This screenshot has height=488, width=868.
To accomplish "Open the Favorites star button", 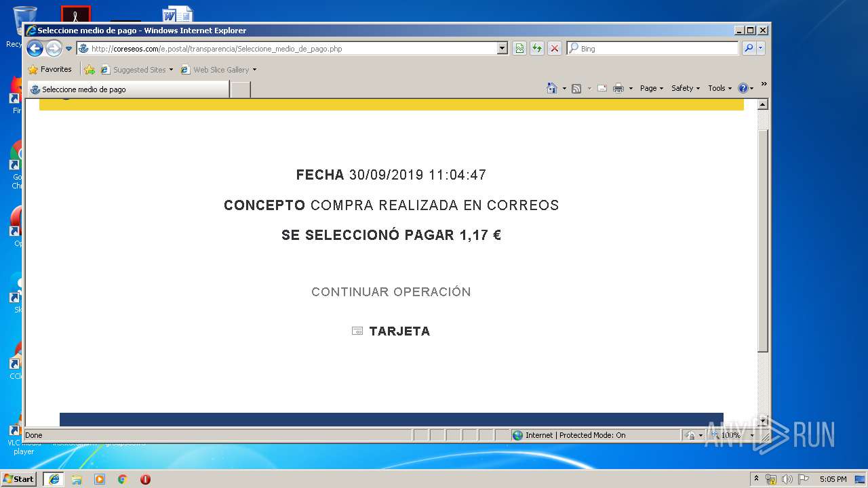I will pos(50,69).
